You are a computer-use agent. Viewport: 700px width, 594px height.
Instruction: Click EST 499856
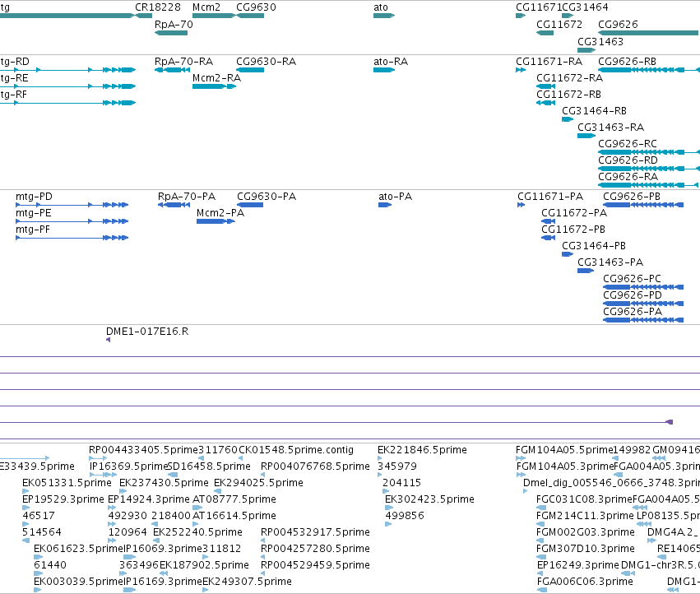[405, 516]
